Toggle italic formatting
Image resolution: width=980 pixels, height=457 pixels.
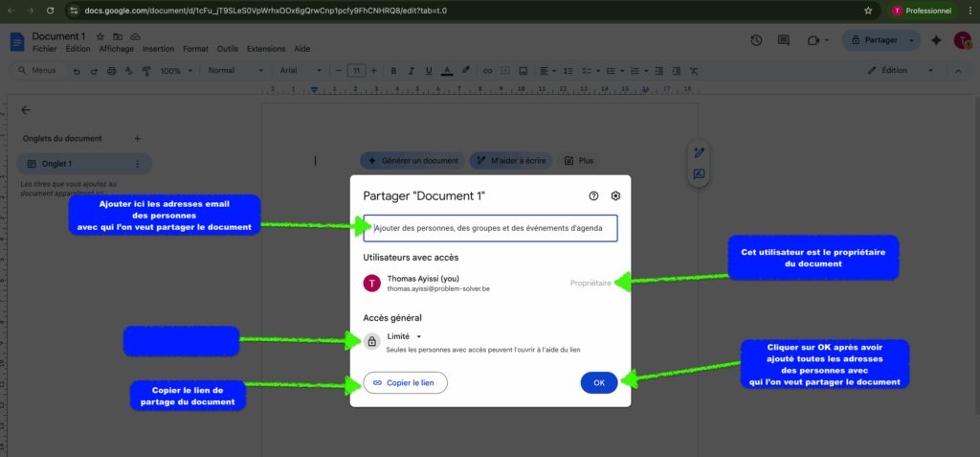pyautogui.click(x=410, y=71)
